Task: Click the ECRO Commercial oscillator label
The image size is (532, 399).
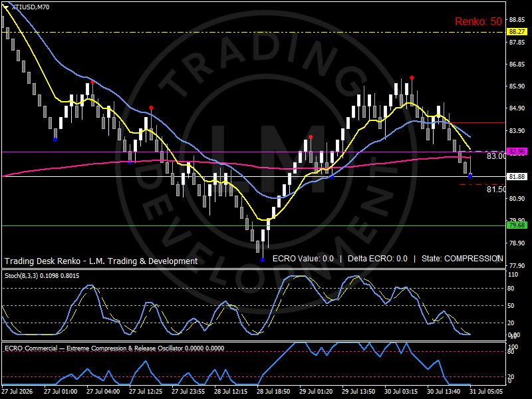Action: pos(114,348)
